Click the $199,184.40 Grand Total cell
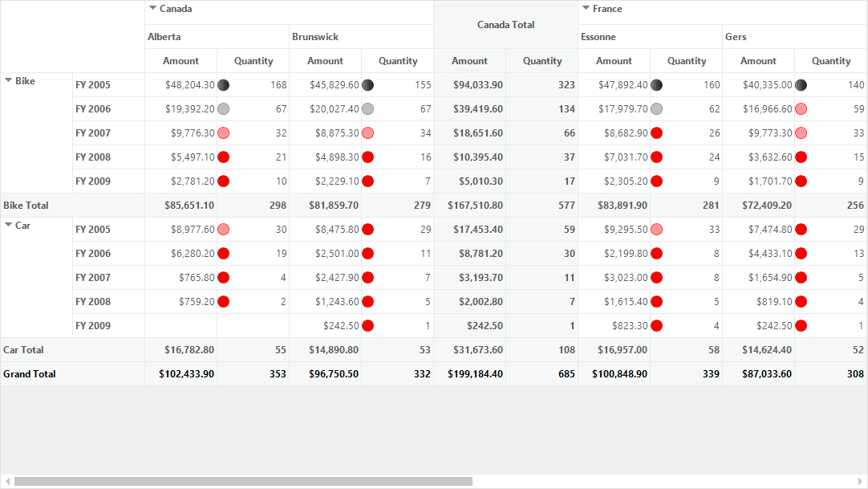 (x=469, y=374)
